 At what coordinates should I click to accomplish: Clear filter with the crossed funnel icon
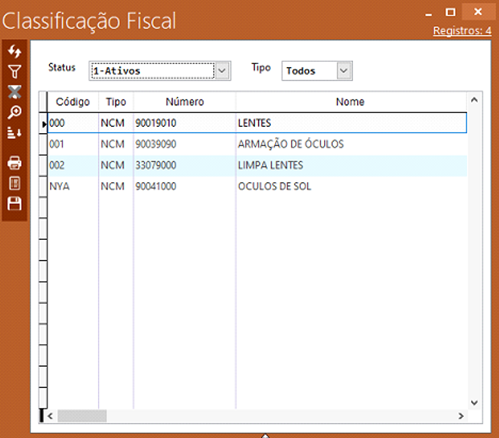point(14,92)
